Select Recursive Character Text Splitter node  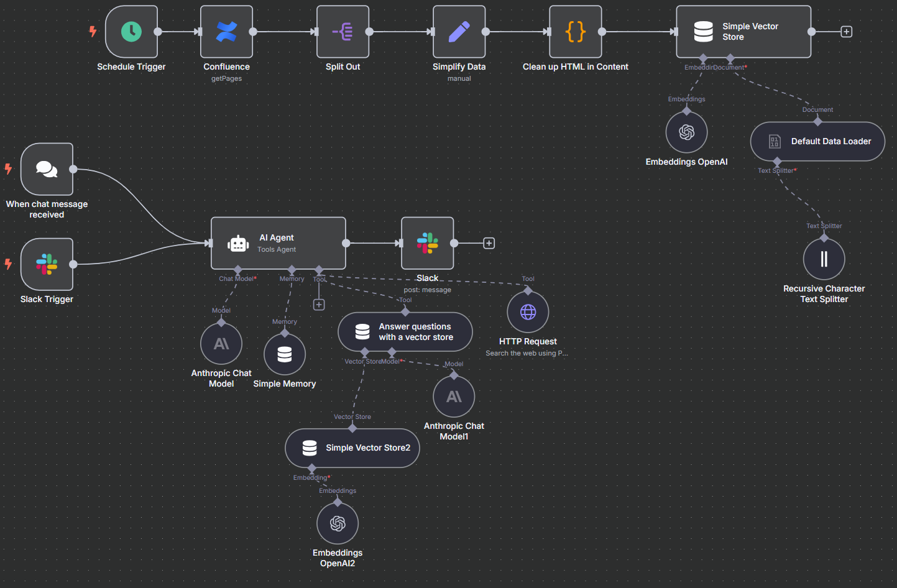(x=824, y=259)
